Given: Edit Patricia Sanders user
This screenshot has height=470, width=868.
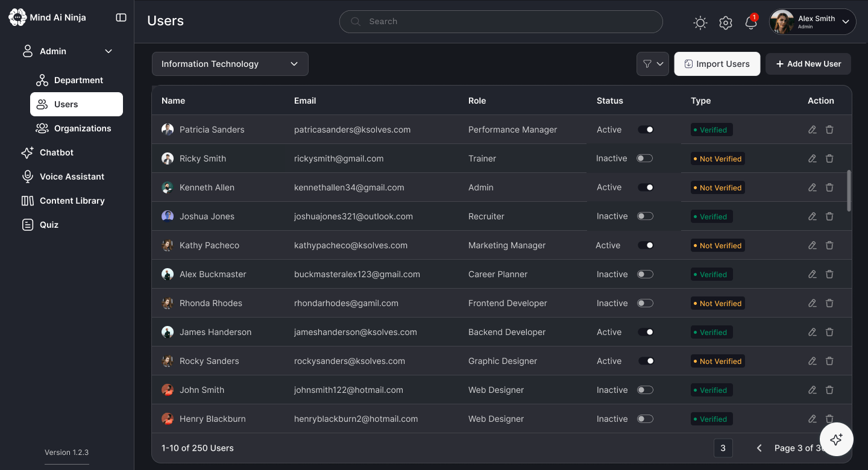Looking at the screenshot, I should pyautogui.click(x=813, y=130).
